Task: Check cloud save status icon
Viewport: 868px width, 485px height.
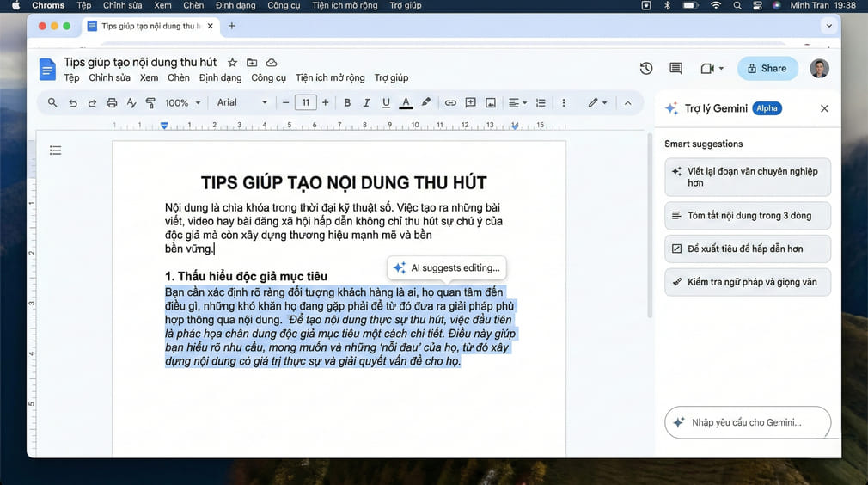Action: (x=272, y=63)
